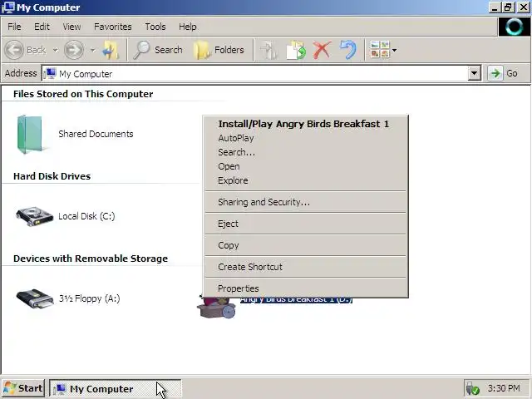This screenshot has width=532, height=399.
Task: Restore down the My Computer window
Action: click(508, 7)
